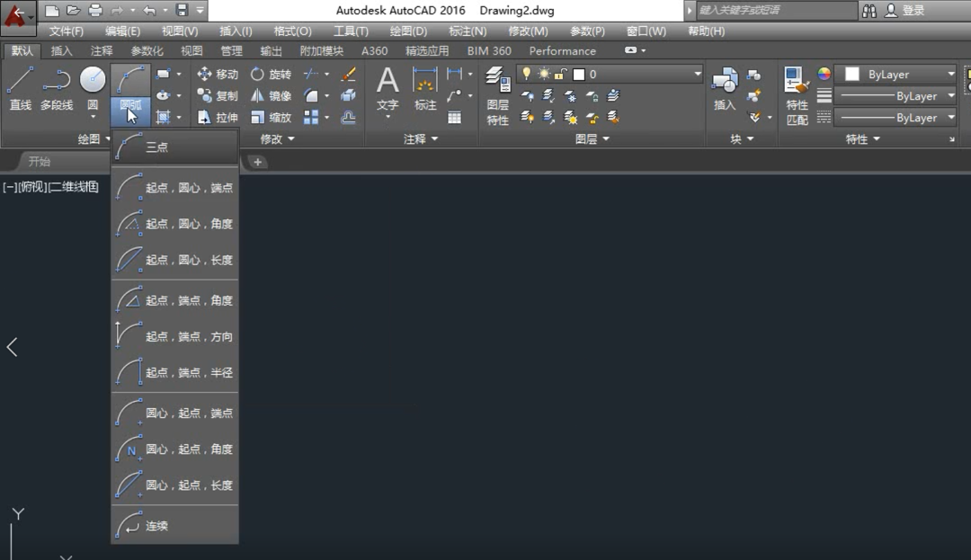The width and height of the screenshot is (971, 560).
Task: Click the Mirror (镜像) tool
Action: pos(271,96)
